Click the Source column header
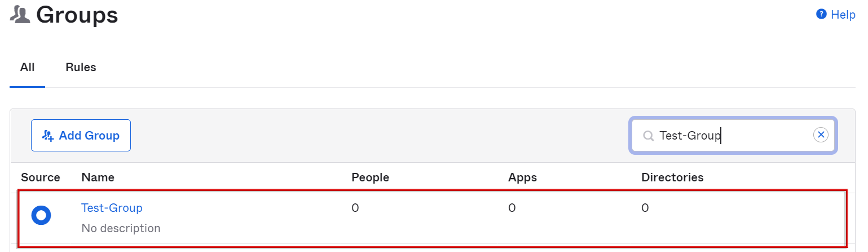This screenshot has width=868, height=252. point(41,177)
